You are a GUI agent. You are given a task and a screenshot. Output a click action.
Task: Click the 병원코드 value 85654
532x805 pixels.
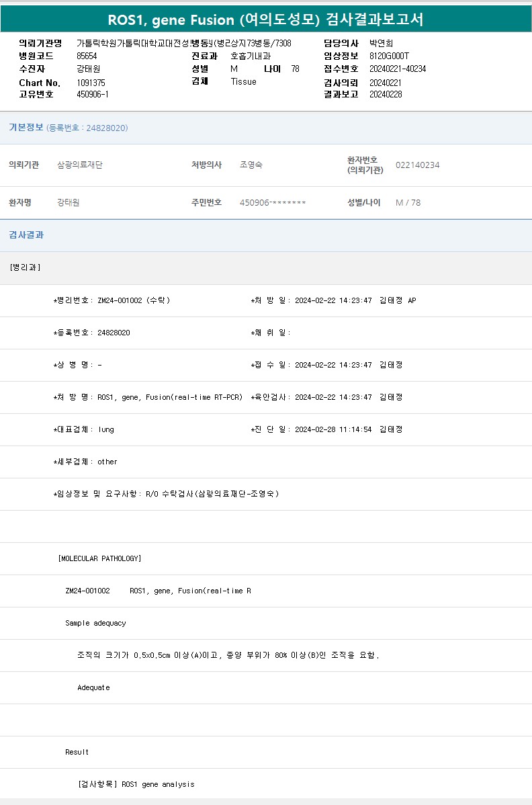point(87,56)
